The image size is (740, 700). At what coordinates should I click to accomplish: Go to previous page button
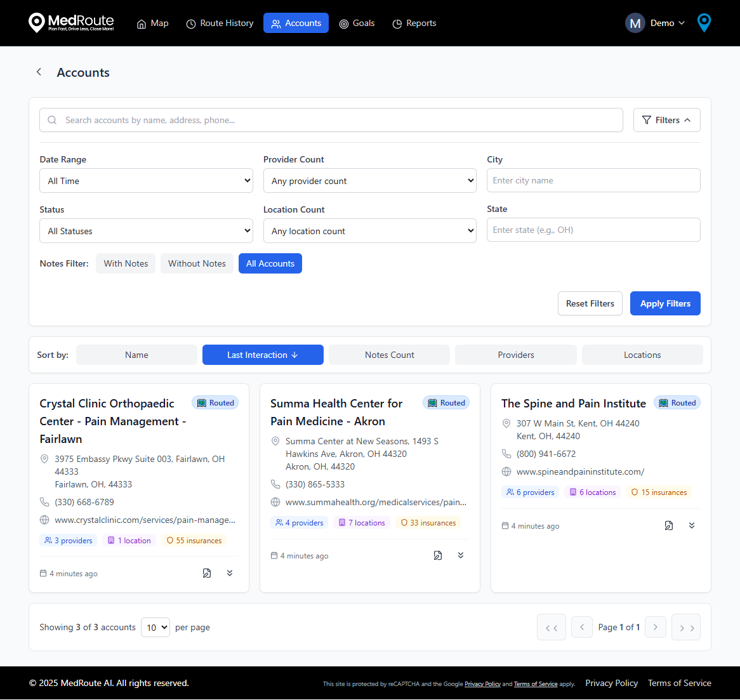582,627
